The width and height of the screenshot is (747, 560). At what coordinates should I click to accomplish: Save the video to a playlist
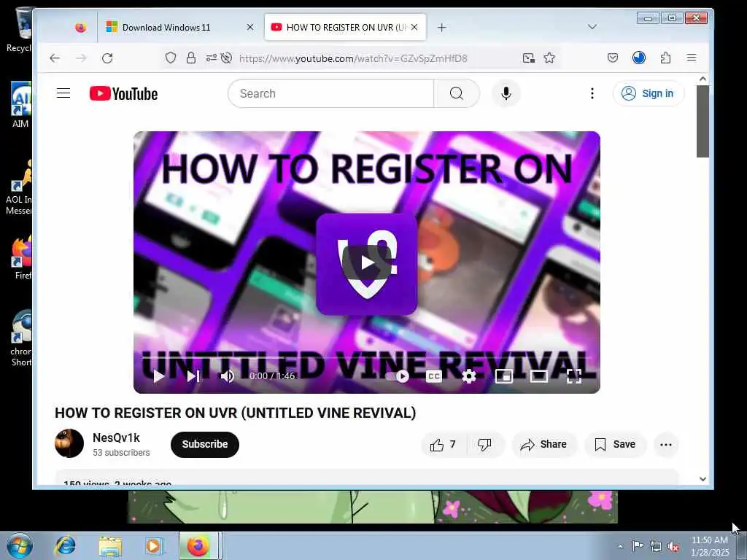click(x=615, y=445)
